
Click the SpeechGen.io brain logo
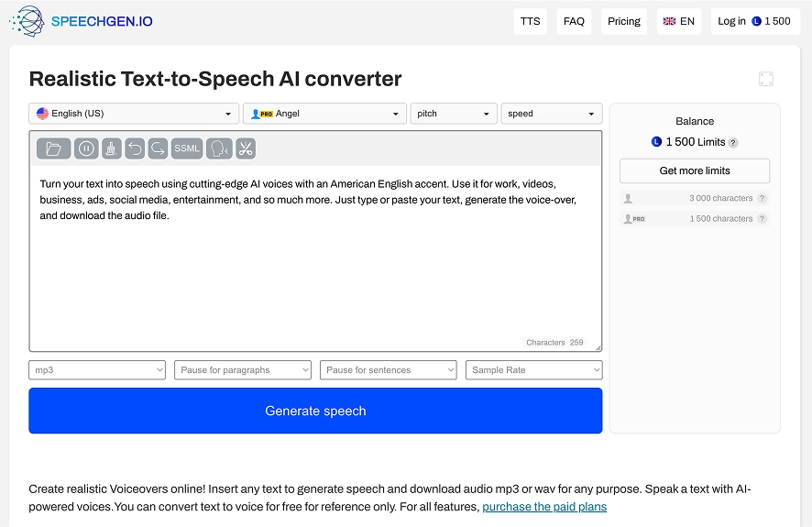27,21
